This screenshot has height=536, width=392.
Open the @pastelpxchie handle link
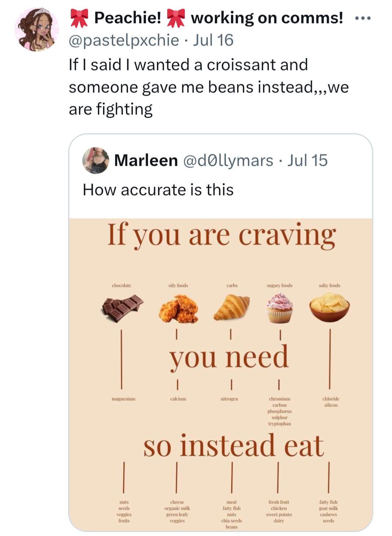pyautogui.click(x=124, y=40)
